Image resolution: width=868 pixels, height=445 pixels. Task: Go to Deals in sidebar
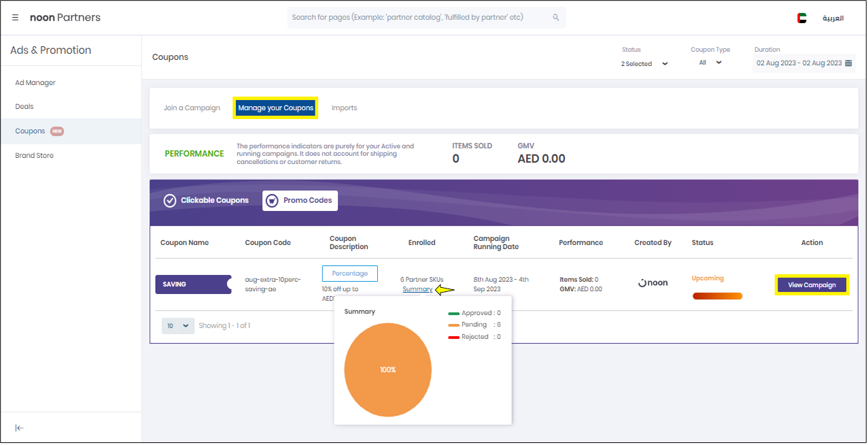point(24,107)
